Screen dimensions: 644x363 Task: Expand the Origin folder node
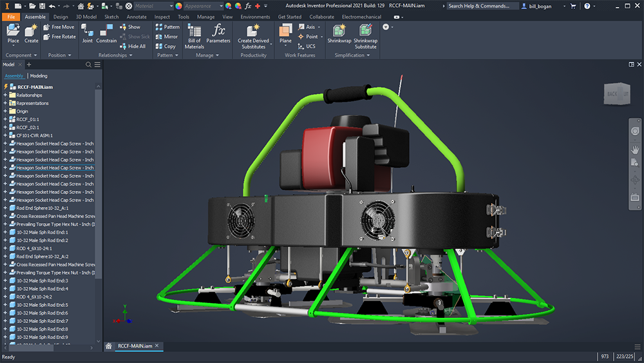(x=5, y=111)
